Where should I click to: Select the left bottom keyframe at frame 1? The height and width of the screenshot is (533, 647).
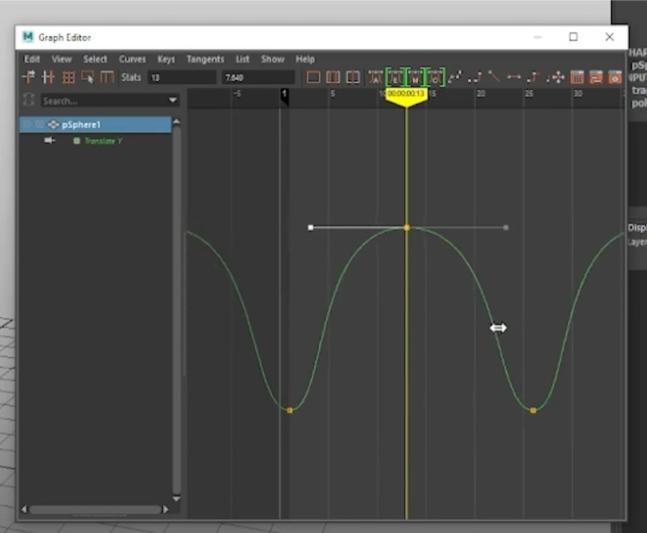pyautogui.click(x=290, y=410)
